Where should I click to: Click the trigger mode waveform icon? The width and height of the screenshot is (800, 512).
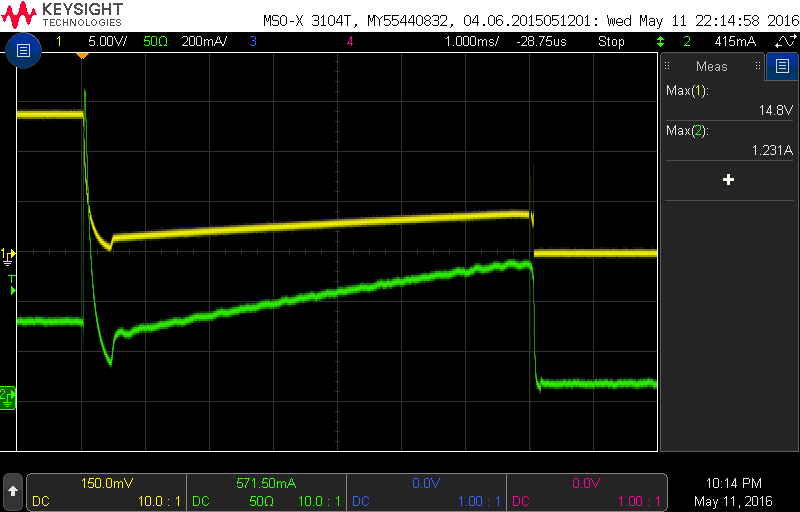(785, 41)
